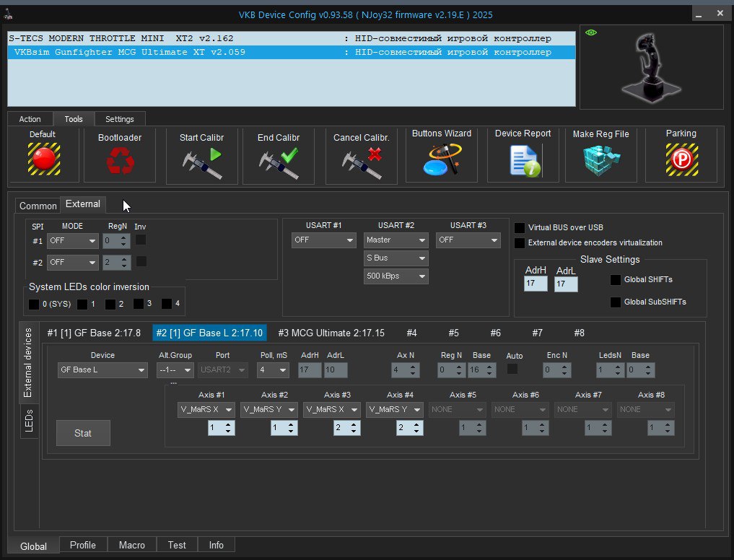Toggle External device encoders virtualization checkbox
This screenshot has width=734, height=560.
(x=520, y=243)
